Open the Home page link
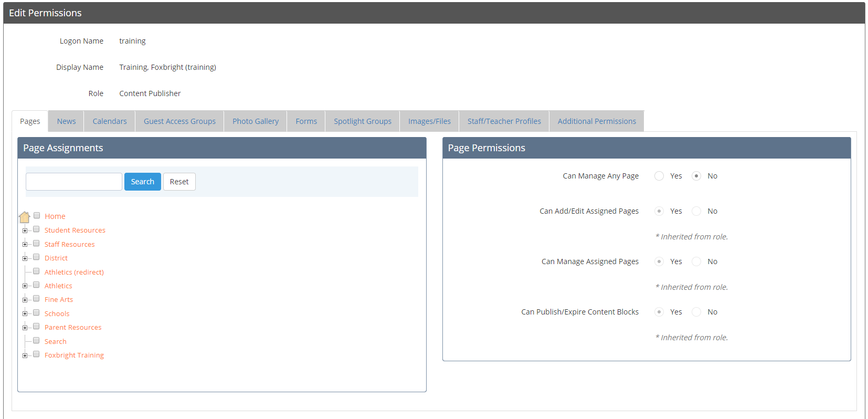Screen dimensions: 868x419 point(55,216)
